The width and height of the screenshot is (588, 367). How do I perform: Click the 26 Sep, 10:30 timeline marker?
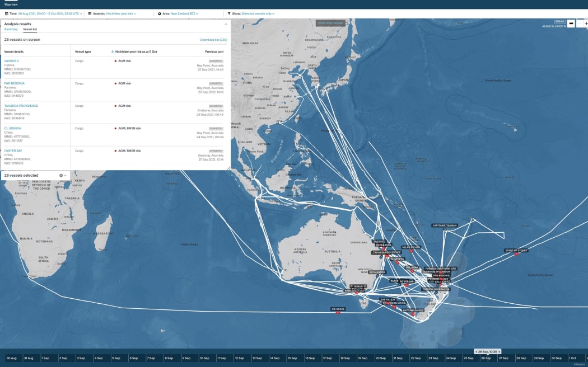pyautogui.click(x=488, y=352)
